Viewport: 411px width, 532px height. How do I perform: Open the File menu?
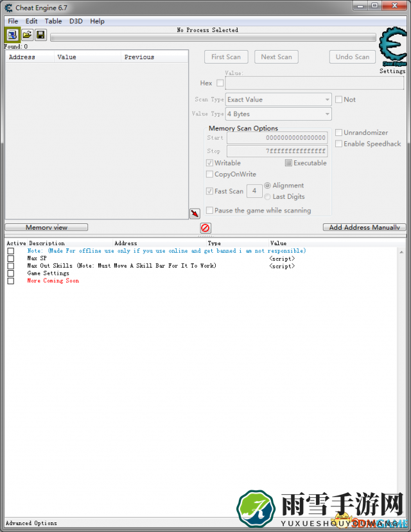pos(13,21)
